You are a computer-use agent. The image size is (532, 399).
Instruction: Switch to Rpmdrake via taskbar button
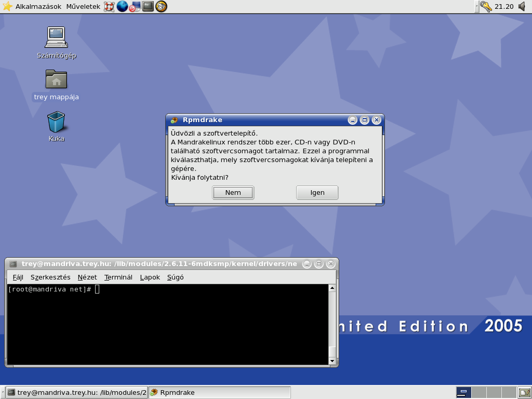(220, 393)
